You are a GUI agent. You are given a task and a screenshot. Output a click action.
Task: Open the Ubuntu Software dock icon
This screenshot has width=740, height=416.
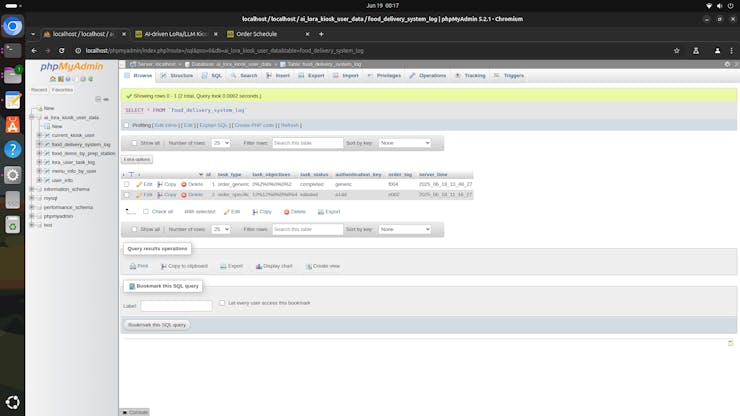pyautogui.click(x=13, y=125)
